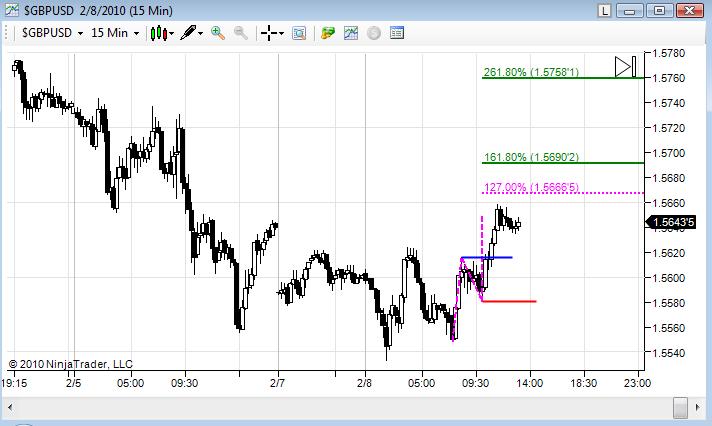Click the 1.5780 price axis label

668,53
